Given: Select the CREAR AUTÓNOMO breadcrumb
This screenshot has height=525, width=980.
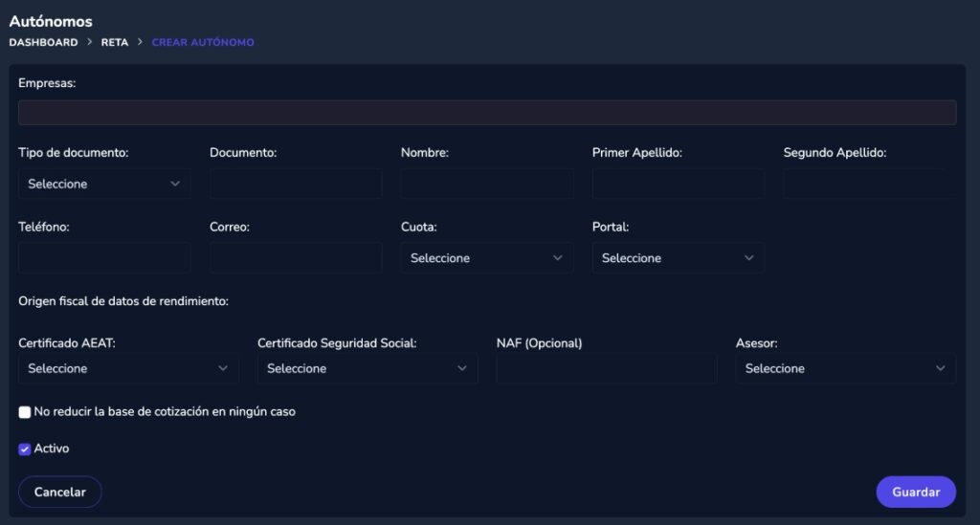Looking at the screenshot, I should (x=203, y=42).
